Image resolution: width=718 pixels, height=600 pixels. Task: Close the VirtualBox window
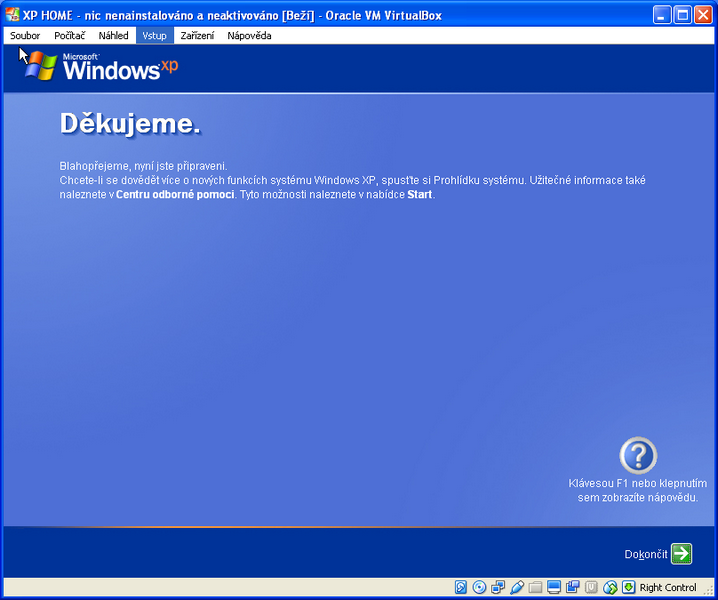(703, 15)
